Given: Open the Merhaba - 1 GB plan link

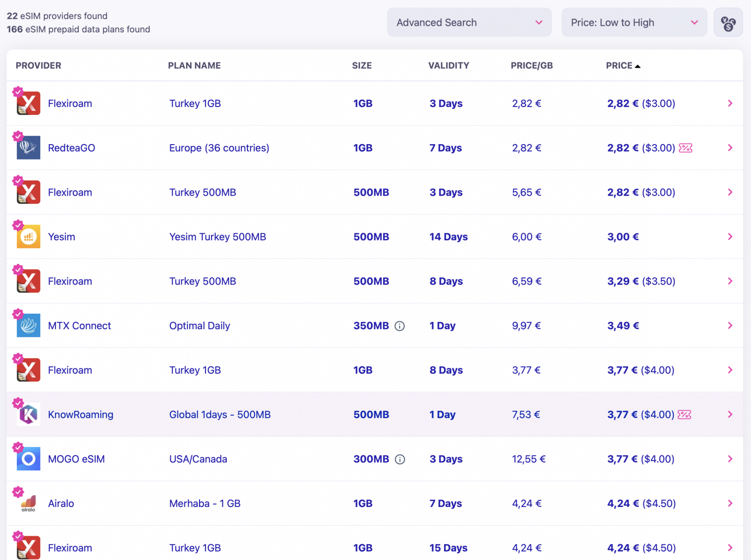Looking at the screenshot, I should (x=205, y=503).
